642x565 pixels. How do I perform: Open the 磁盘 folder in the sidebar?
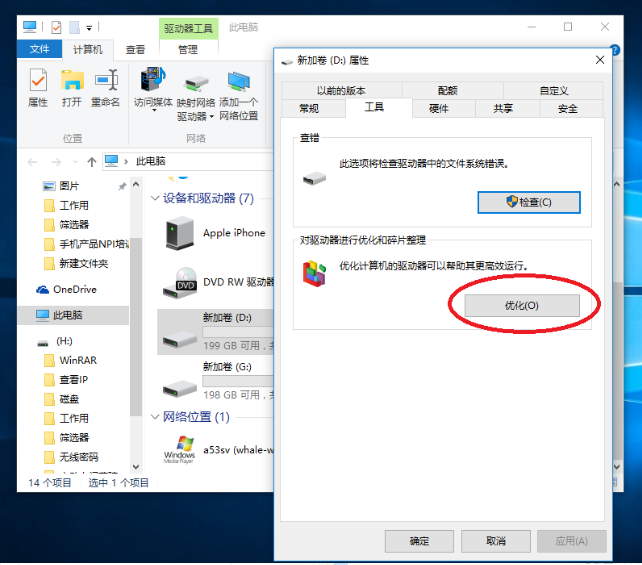pyautogui.click(x=61, y=399)
